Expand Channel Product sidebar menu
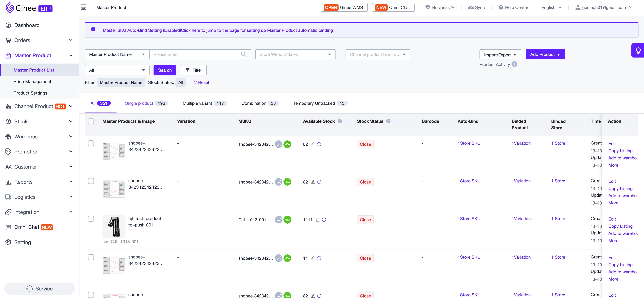This screenshot has width=644, height=298. pyautogui.click(x=40, y=107)
